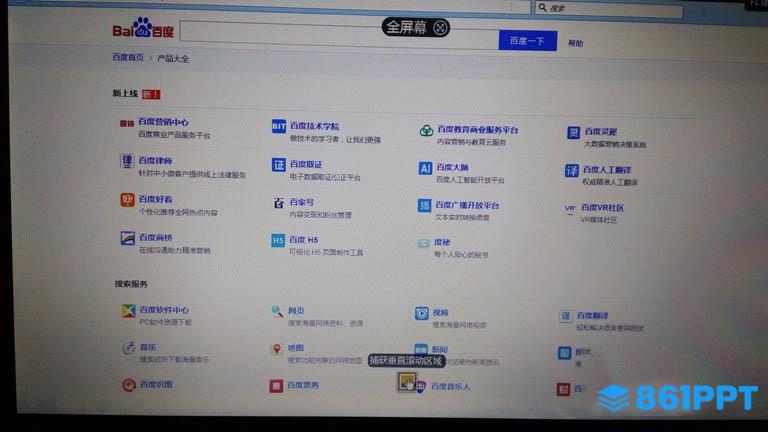Focus the Baidu search input box
768x432 pixels.
pos(339,35)
